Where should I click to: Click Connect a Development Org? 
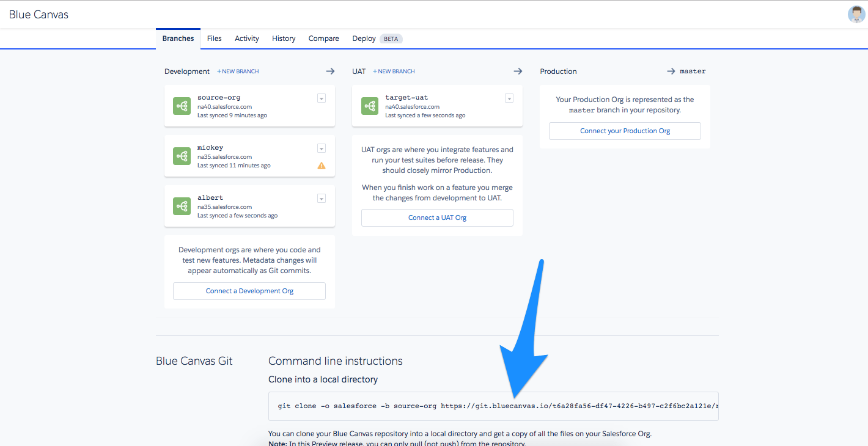(249, 291)
